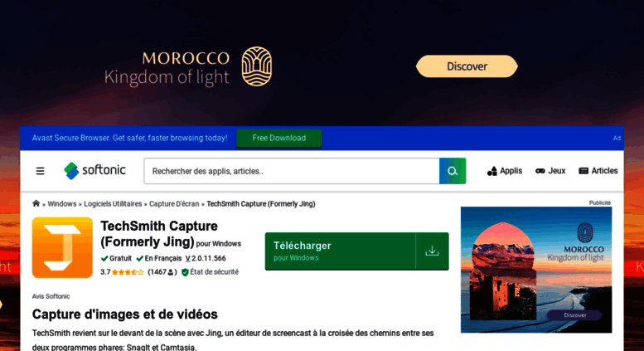Click the TechSmith Capture app icon
644x351 pixels.
[x=62, y=247]
